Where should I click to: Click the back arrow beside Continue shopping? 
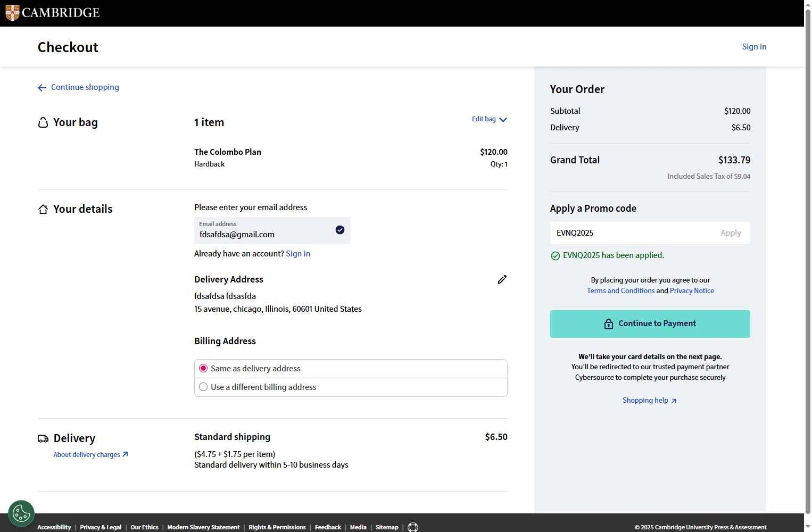coord(42,88)
